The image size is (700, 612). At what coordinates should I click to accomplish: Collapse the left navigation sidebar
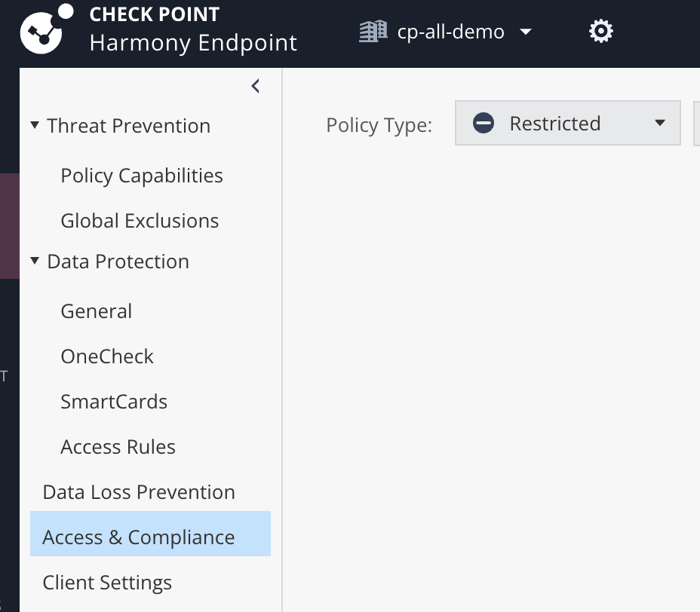pyautogui.click(x=255, y=86)
